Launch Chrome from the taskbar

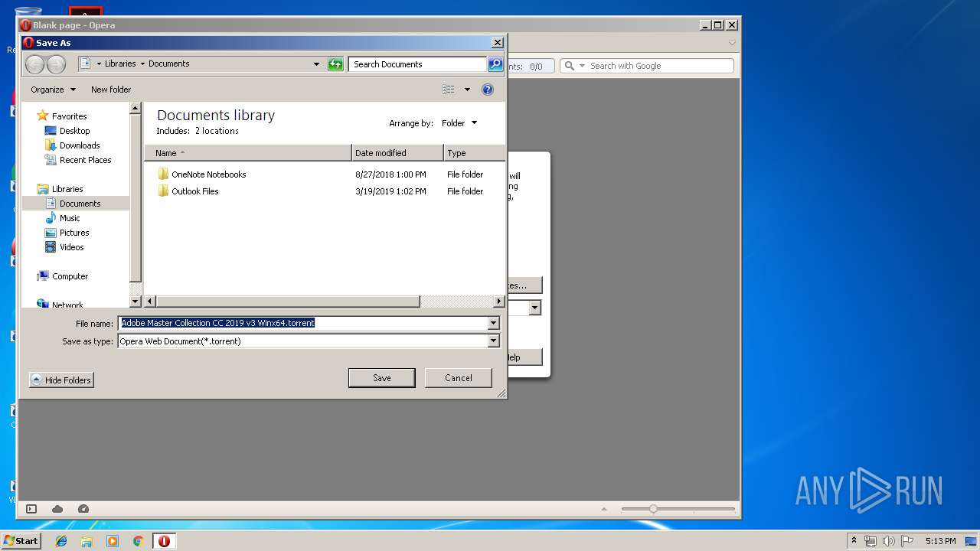(139, 541)
